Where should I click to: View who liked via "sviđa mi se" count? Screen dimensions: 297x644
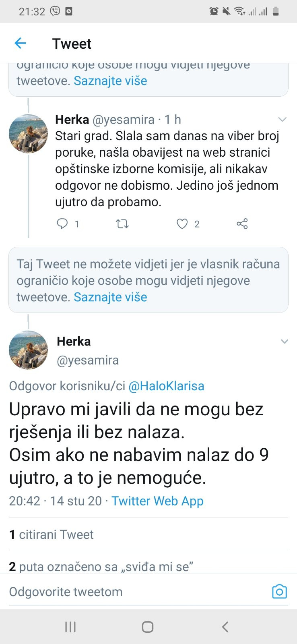(101, 566)
